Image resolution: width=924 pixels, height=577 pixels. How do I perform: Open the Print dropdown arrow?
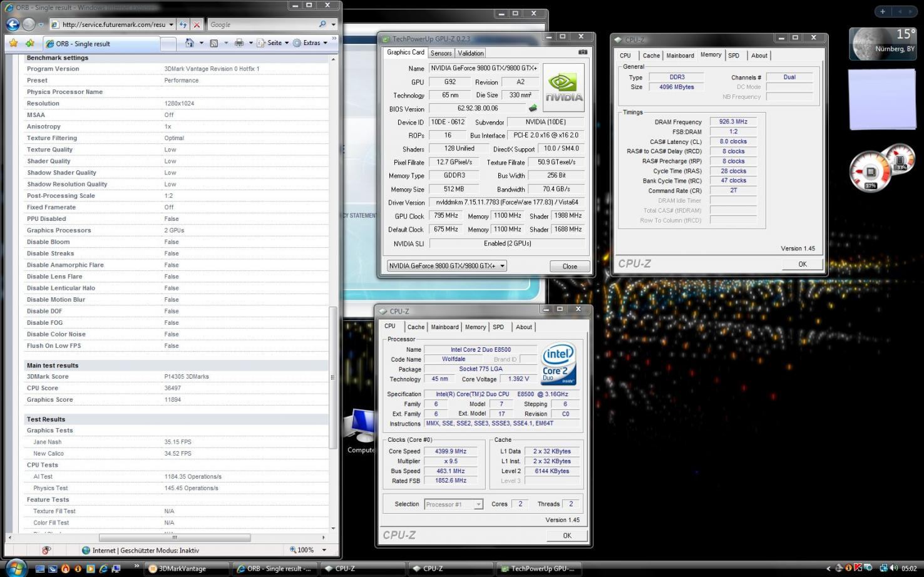click(250, 43)
